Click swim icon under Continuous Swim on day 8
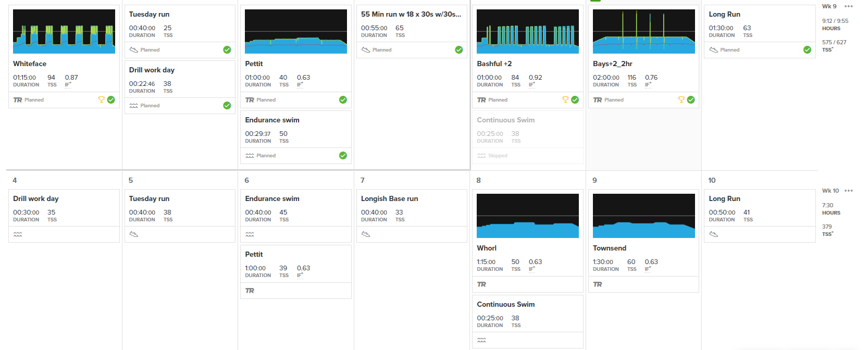868x350 pixels. tap(481, 340)
